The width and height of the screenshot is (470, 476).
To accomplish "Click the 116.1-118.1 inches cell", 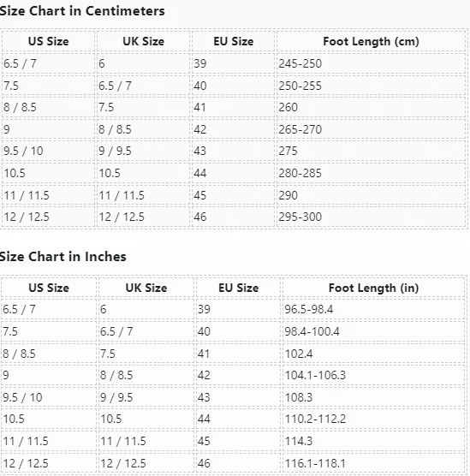I will (373, 463).
